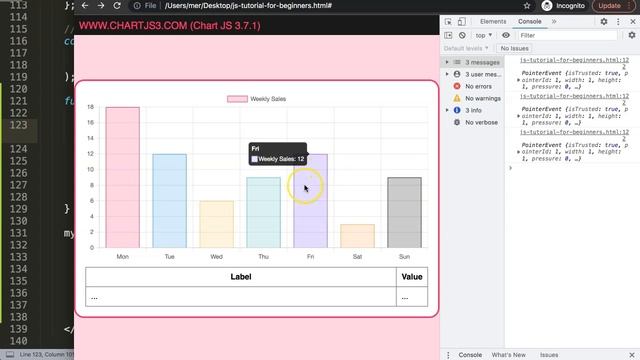
Task: Activate DevTools inspect element picker
Action: 448,22
